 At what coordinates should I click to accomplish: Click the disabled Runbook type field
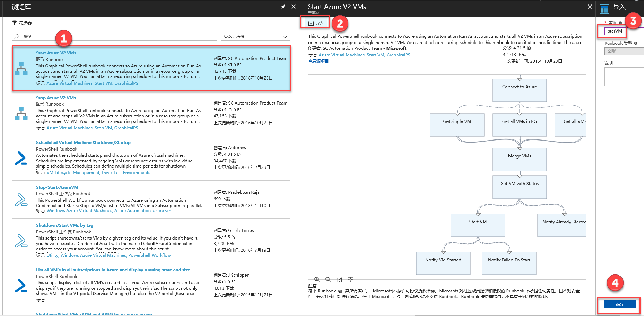coord(624,51)
